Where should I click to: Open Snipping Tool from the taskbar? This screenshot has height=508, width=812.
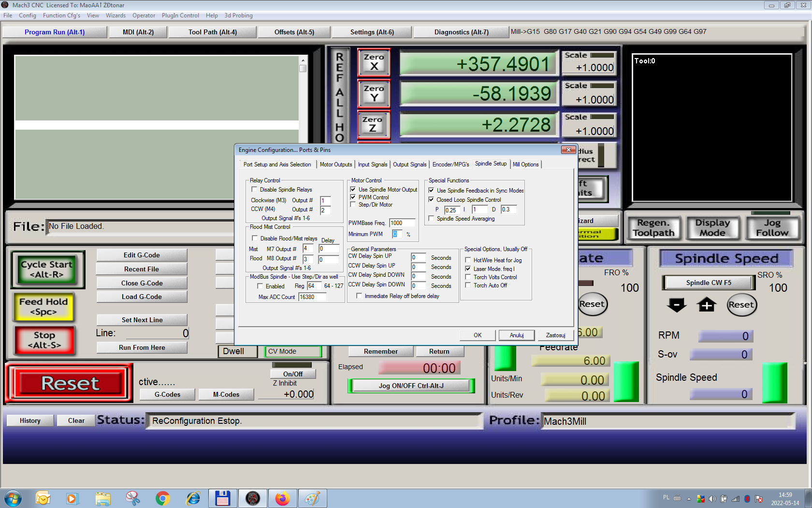133,498
